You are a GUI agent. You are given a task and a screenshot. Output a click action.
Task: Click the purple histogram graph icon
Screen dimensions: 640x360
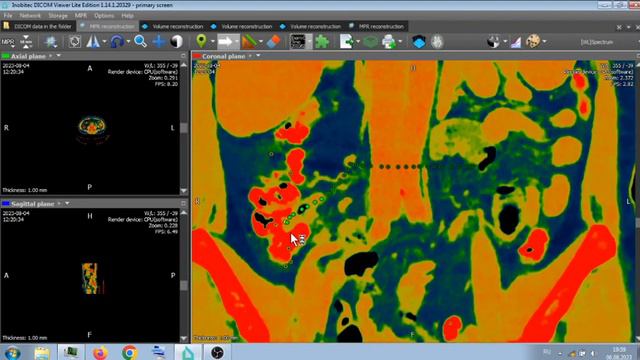[516, 42]
